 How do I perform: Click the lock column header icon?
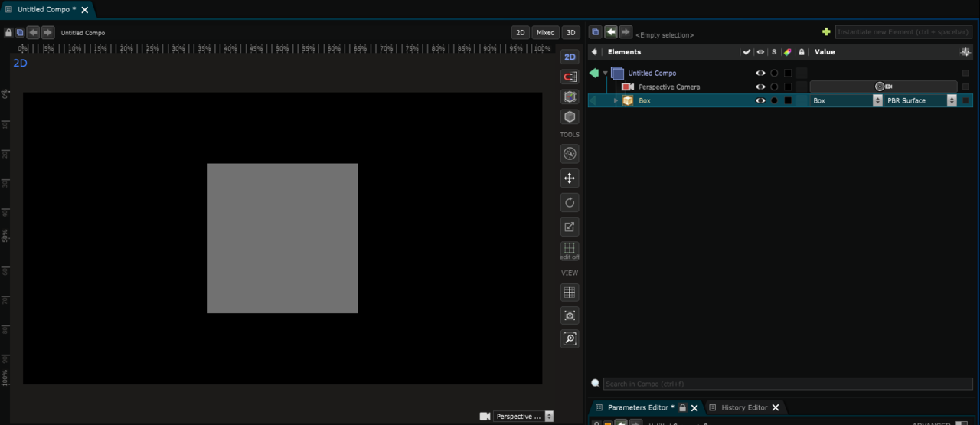tap(802, 52)
